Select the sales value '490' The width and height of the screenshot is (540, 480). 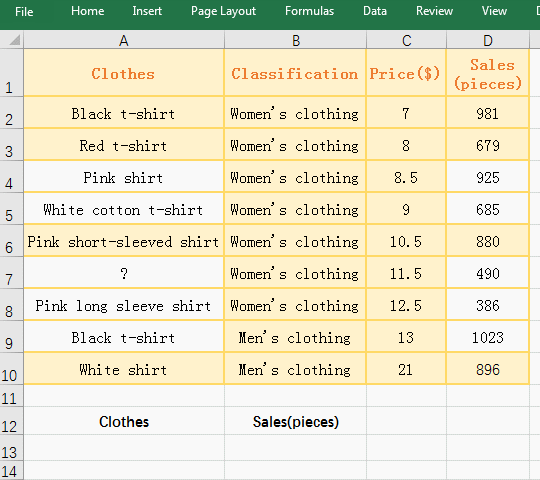[488, 273]
